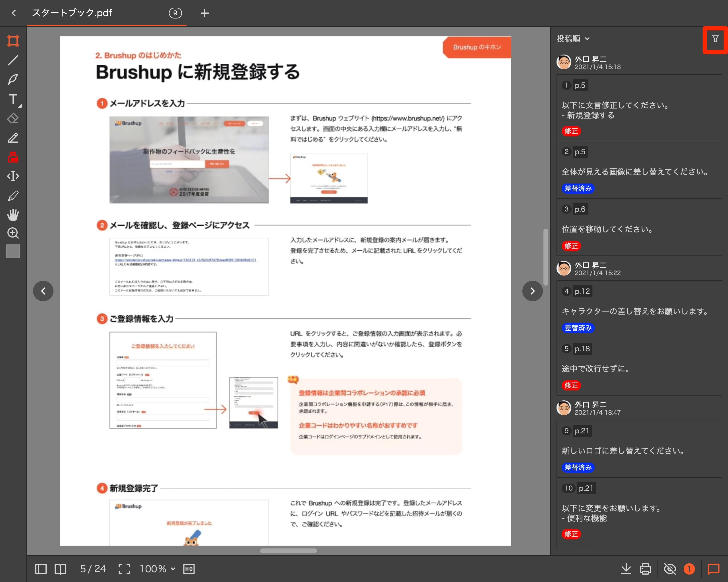Screen dimensions: 728x582
Task: Select the Text tool
Action: click(13, 99)
